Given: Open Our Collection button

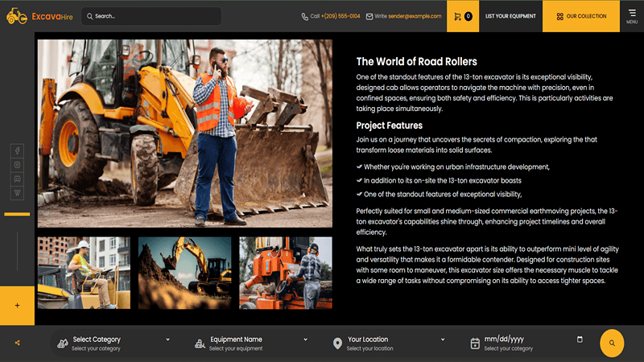Looking at the screenshot, I should [581, 16].
